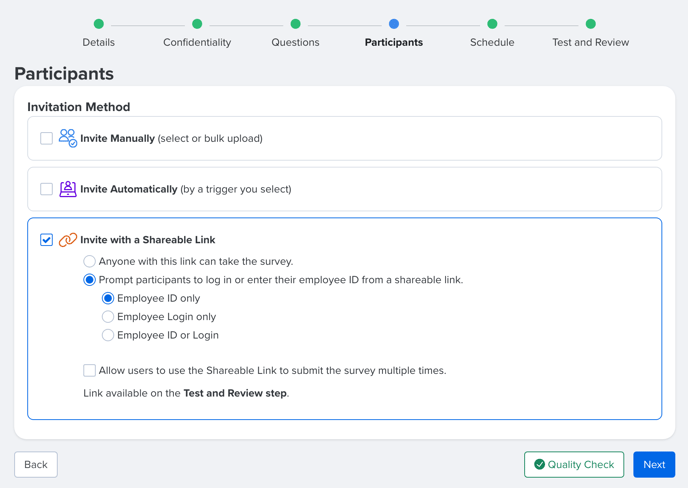
Task: Select Anyone with this link radio option
Action: pos(90,262)
